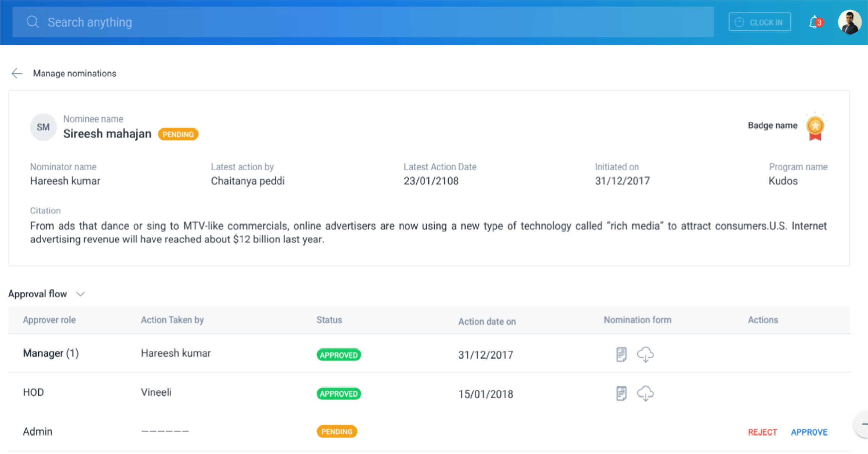The image size is (868, 454).
Task: Click the badge ribbon icon
Action: click(x=815, y=127)
